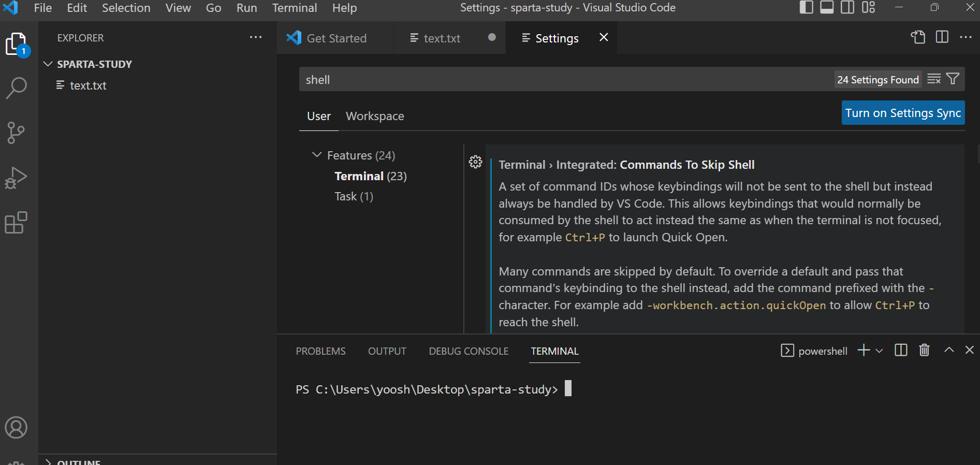Click the PowerShell prompt in terminal
The width and height of the screenshot is (980, 465).
coord(427,389)
